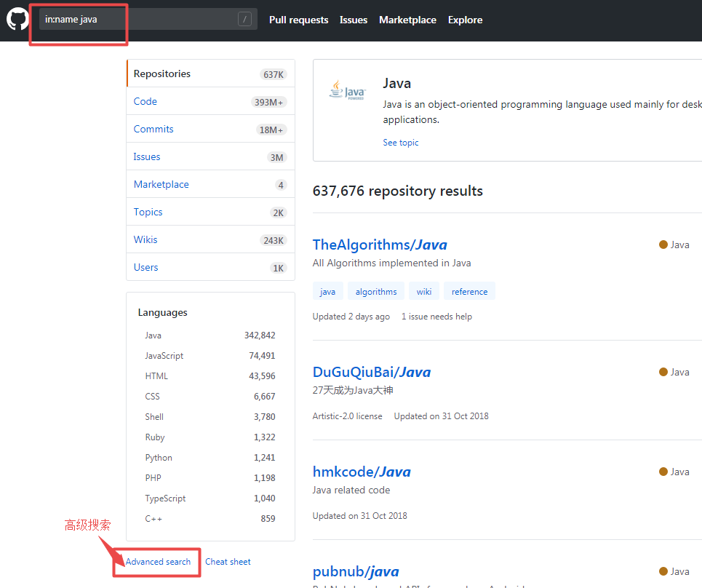Switch to Code search results
The height and width of the screenshot is (588, 702).
point(210,101)
